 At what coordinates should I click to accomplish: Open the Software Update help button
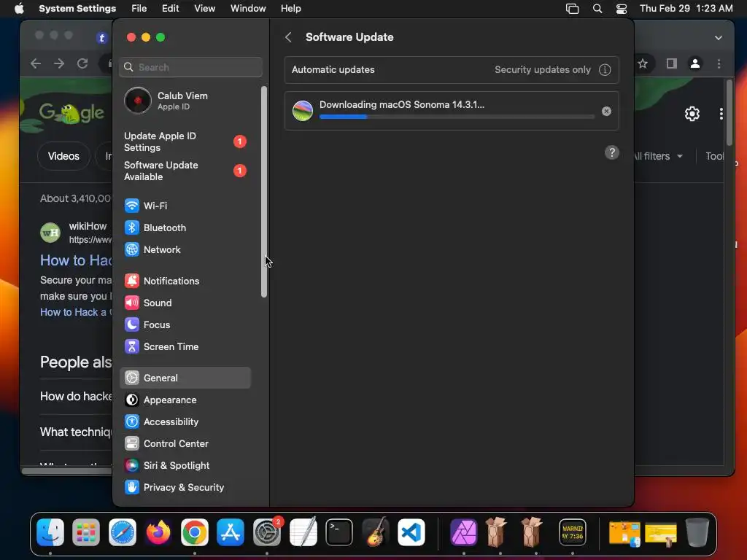tap(612, 153)
